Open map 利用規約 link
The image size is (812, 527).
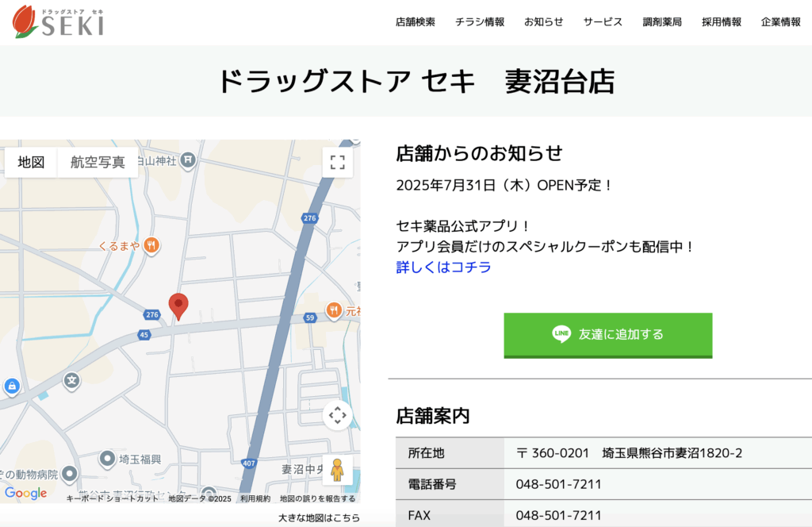[255, 498]
